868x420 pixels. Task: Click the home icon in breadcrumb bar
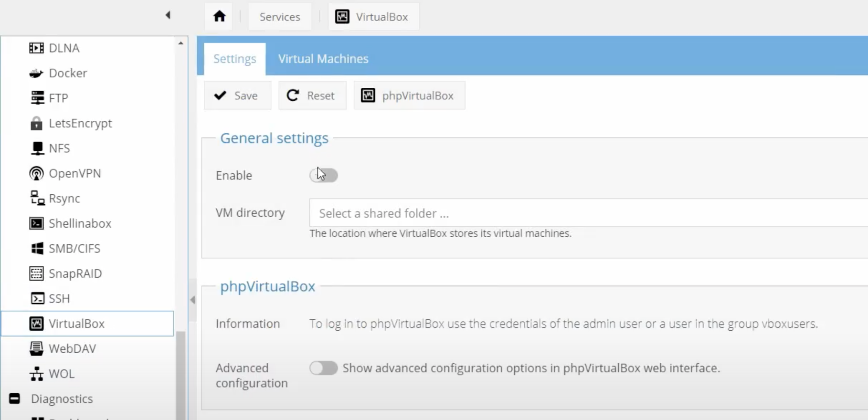[219, 17]
